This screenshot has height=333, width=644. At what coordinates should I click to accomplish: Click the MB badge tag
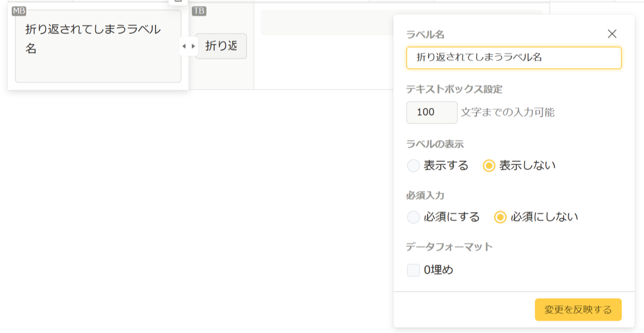coord(19,11)
